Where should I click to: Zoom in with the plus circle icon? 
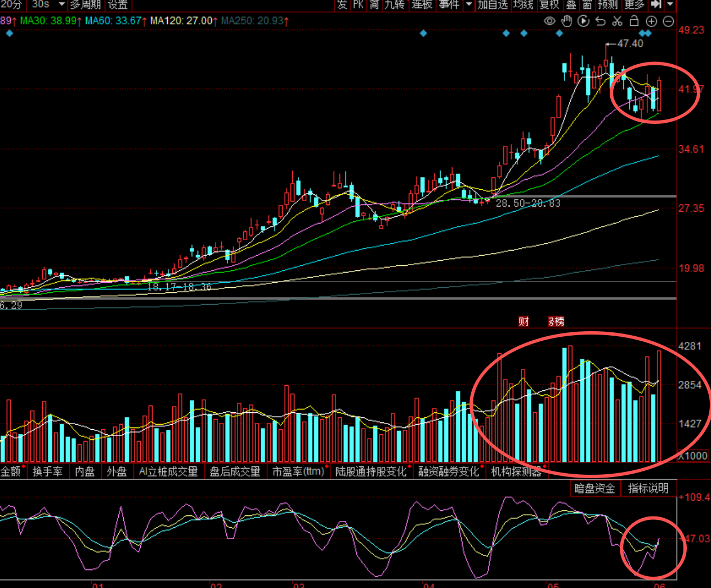651,21
